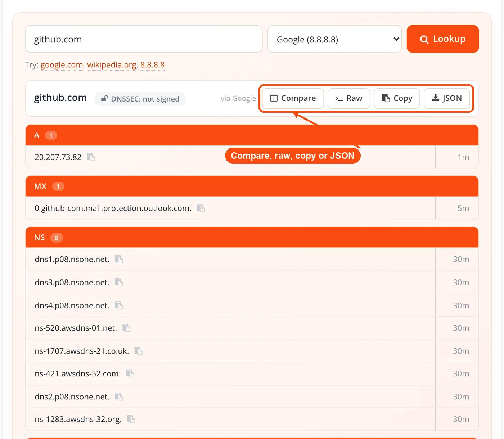Click the MX records section header

252,187
